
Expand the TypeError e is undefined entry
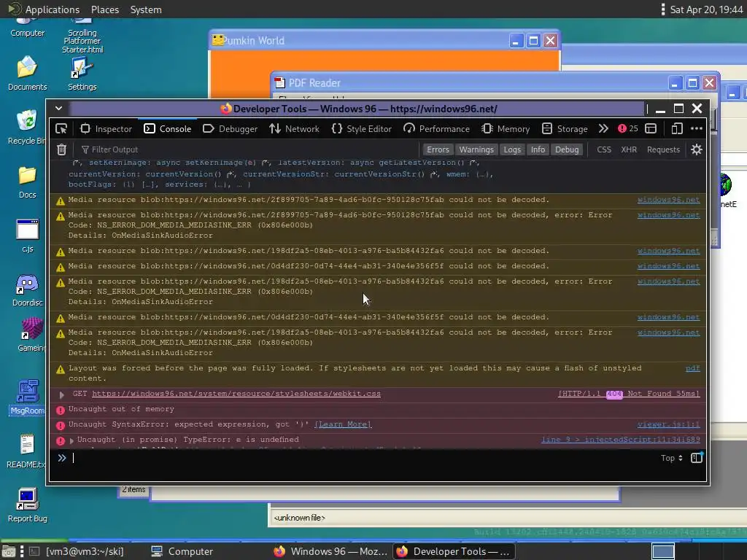tap(71, 440)
